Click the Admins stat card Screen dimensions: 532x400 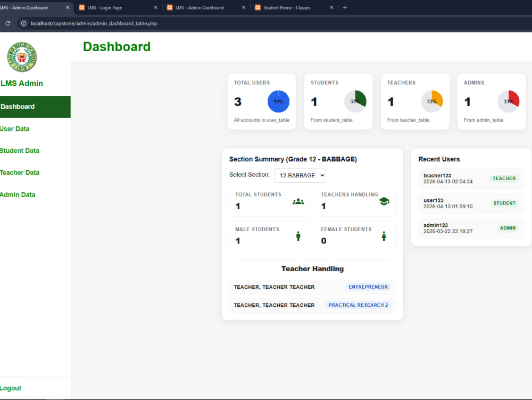[x=492, y=102]
